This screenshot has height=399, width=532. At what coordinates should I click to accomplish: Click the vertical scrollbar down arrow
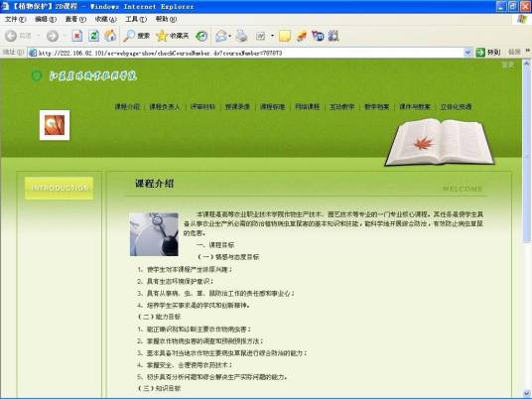(527, 394)
